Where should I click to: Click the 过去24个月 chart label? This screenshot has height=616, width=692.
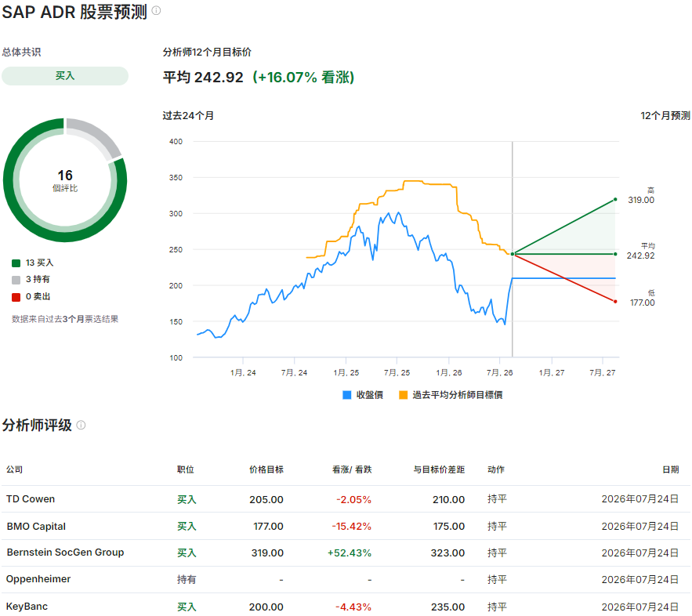(188, 116)
